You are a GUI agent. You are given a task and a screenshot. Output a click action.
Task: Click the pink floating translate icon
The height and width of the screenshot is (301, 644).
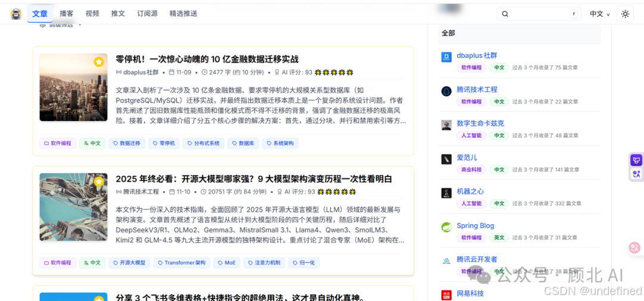(635, 247)
